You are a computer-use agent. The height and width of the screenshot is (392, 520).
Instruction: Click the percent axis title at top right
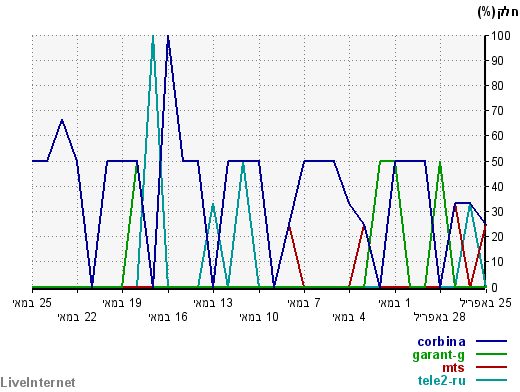click(498, 12)
